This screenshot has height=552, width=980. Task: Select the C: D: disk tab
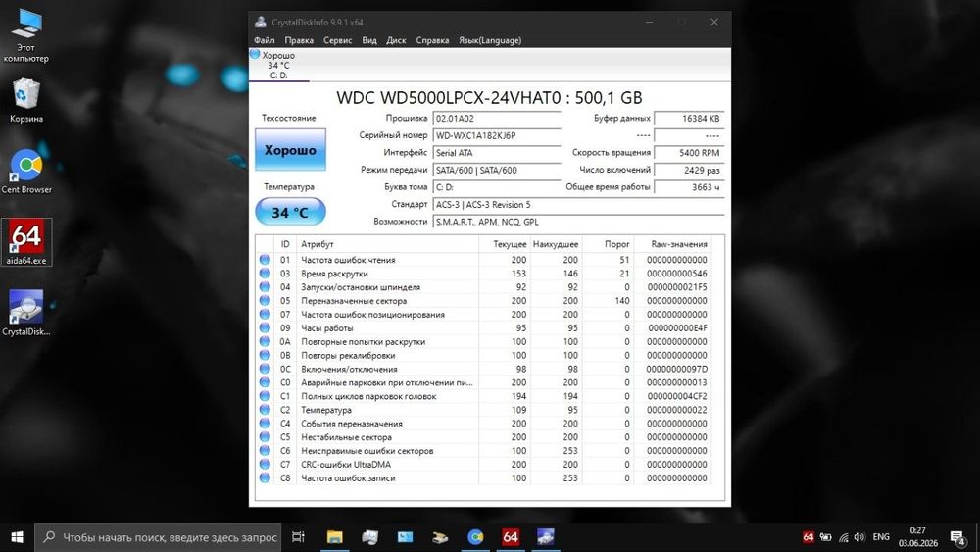pyautogui.click(x=278, y=65)
